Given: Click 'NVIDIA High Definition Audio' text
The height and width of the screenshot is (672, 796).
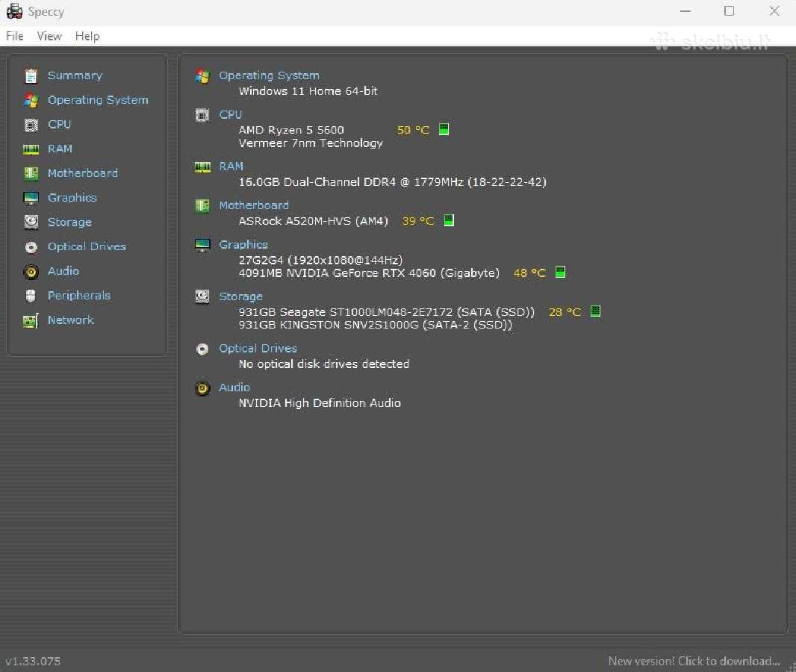Looking at the screenshot, I should tap(320, 403).
